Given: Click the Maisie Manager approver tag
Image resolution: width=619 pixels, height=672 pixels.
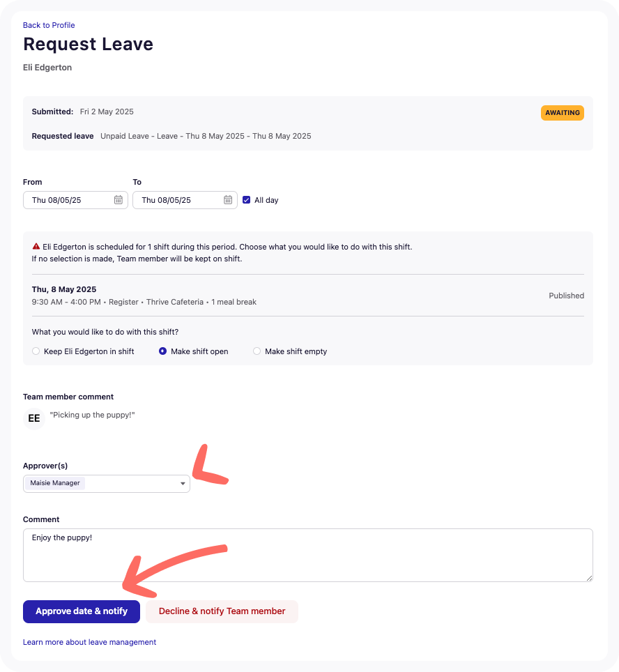Looking at the screenshot, I should [55, 483].
